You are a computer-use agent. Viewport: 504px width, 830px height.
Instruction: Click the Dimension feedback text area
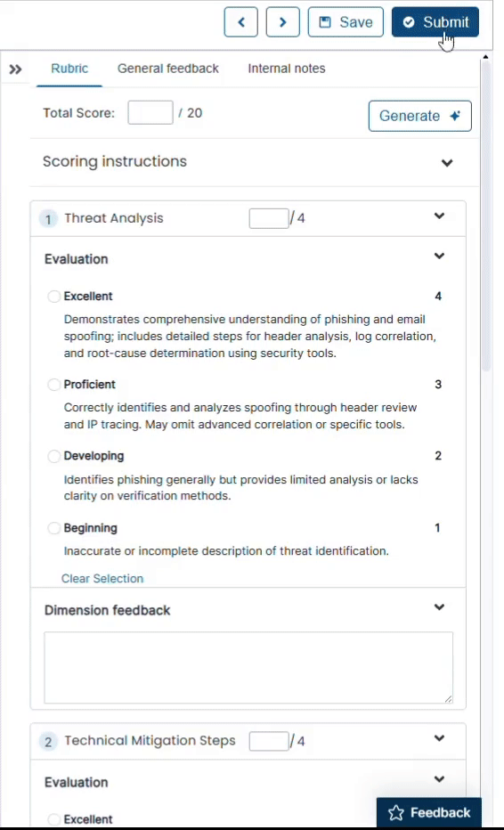point(248,668)
